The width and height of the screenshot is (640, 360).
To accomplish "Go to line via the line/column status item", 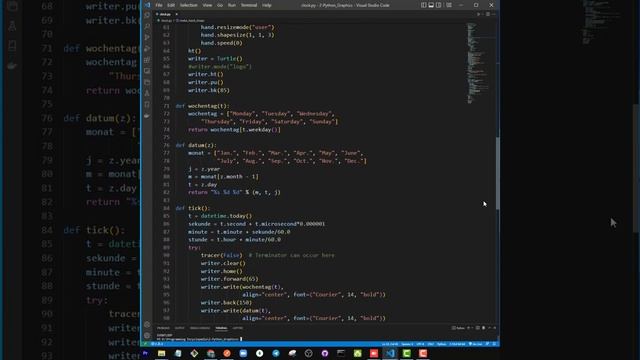I will coord(389,344).
